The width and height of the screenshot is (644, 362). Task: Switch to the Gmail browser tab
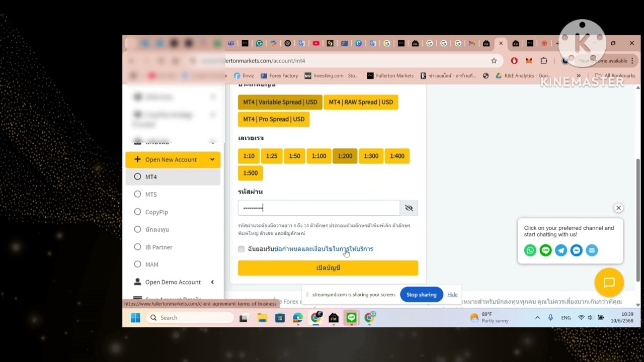pyautogui.click(x=472, y=44)
